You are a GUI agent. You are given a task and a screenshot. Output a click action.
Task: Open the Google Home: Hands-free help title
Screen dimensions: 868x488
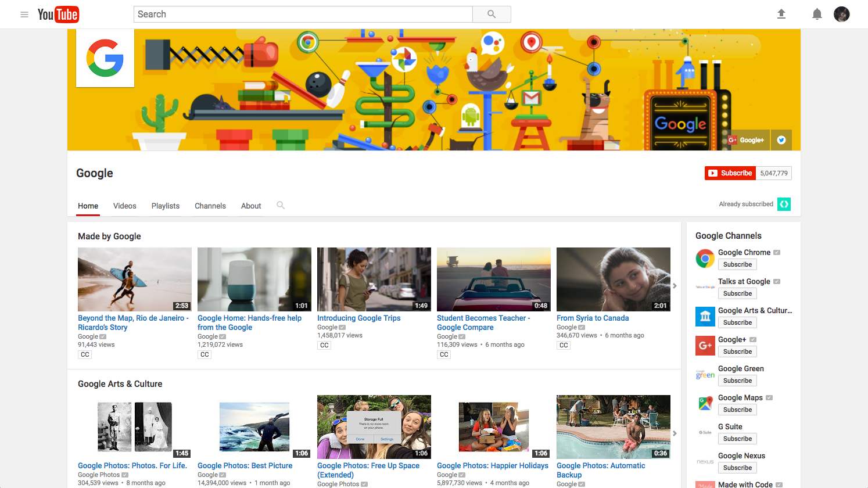point(250,322)
